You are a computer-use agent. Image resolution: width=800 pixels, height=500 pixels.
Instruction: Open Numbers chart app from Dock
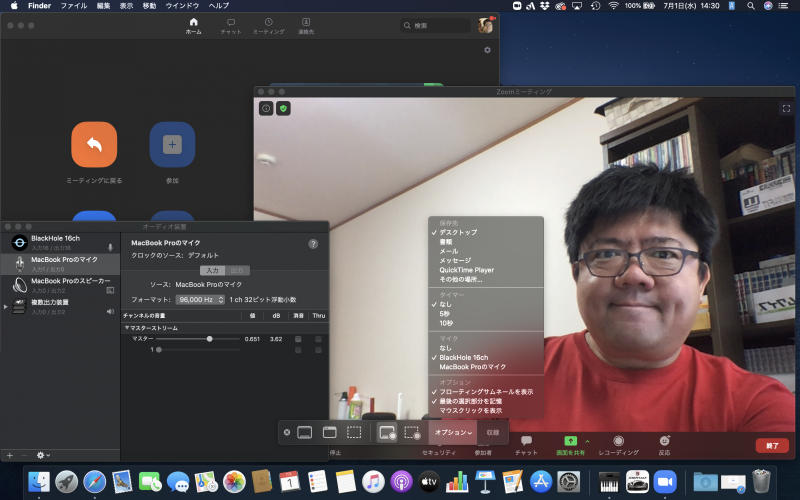click(x=457, y=482)
